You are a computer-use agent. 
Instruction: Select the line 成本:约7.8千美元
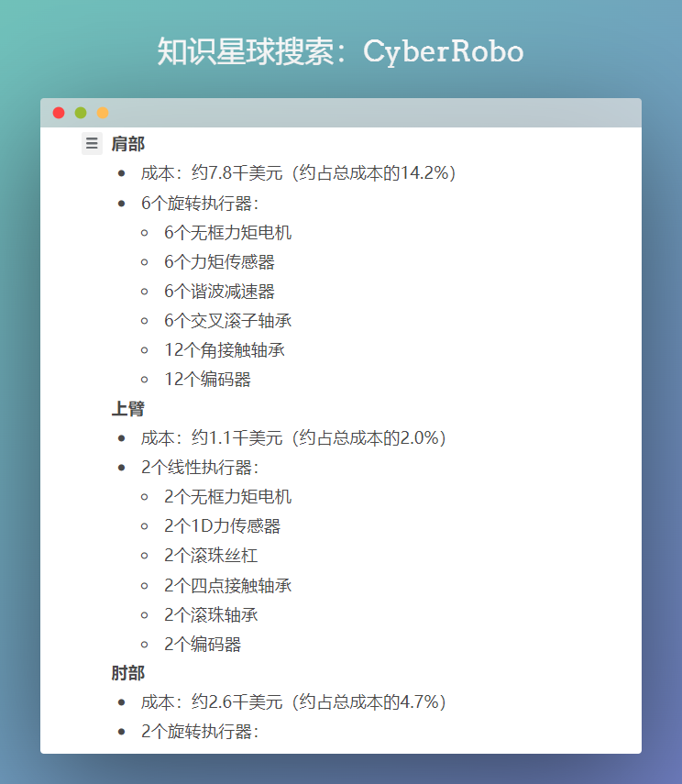(299, 173)
